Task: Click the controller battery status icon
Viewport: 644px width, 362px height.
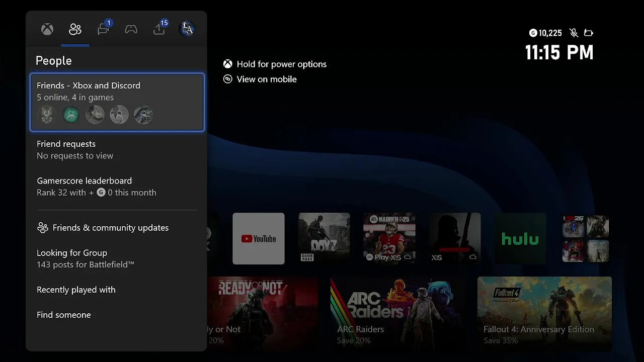Action: click(x=588, y=33)
